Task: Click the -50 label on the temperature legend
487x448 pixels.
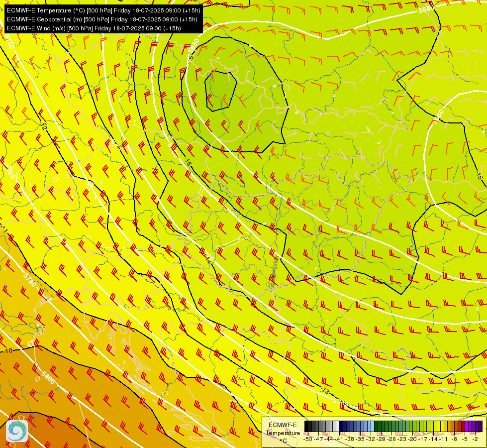Action: tap(308, 439)
